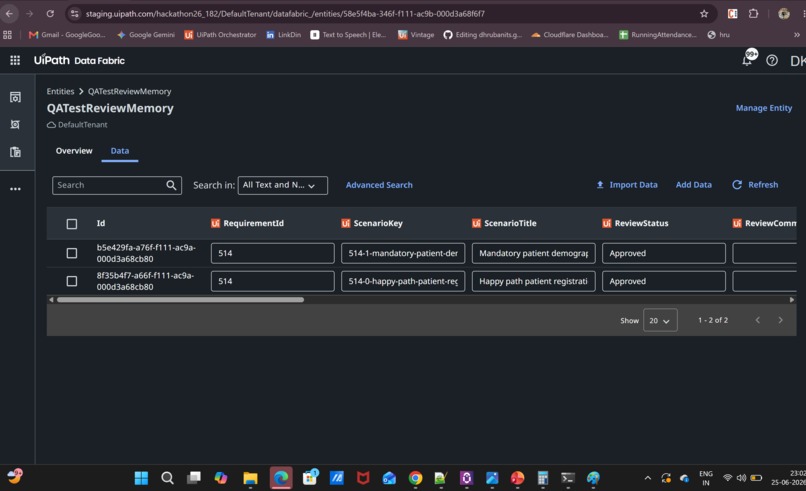Click the Add Data button
Image resolution: width=806 pixels, height=491 pixels.
pos(693,185)
